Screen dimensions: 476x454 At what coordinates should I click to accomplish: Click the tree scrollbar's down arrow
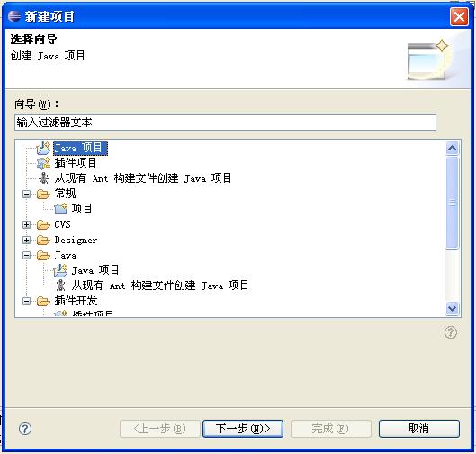point(453,309)
